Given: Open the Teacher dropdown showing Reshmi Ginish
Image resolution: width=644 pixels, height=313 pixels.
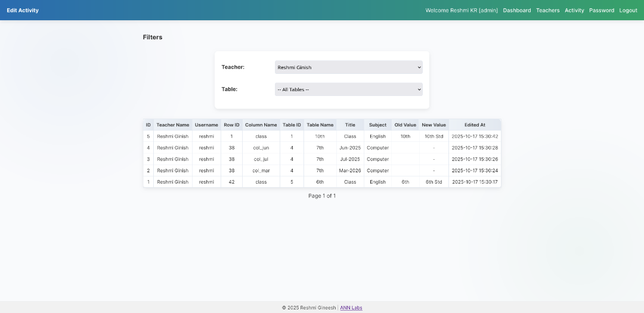Looking at the screenshot, I should click(348, 67).
